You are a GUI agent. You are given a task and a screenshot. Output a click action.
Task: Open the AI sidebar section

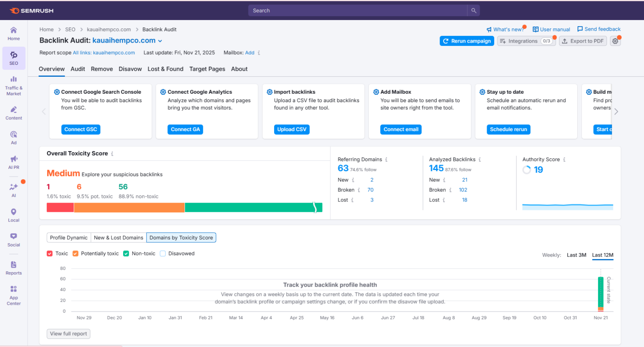[14, 190]
